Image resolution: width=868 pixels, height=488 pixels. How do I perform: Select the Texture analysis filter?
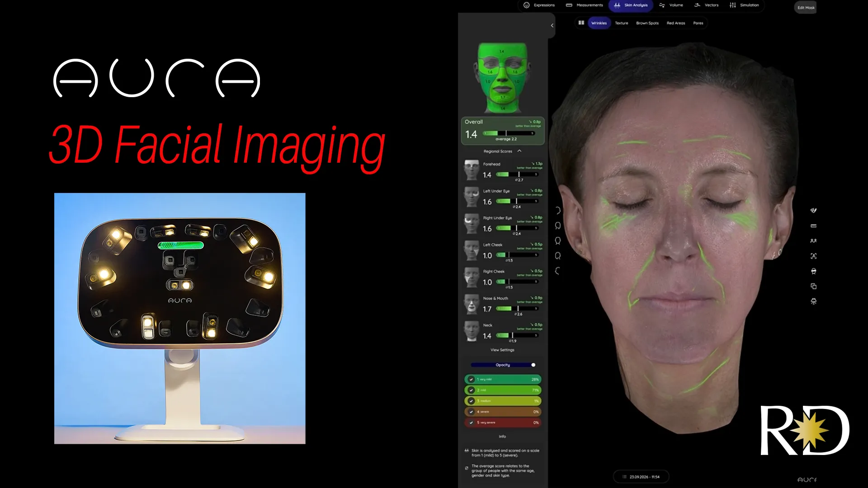pyautogui.click(x=621, y=23)
